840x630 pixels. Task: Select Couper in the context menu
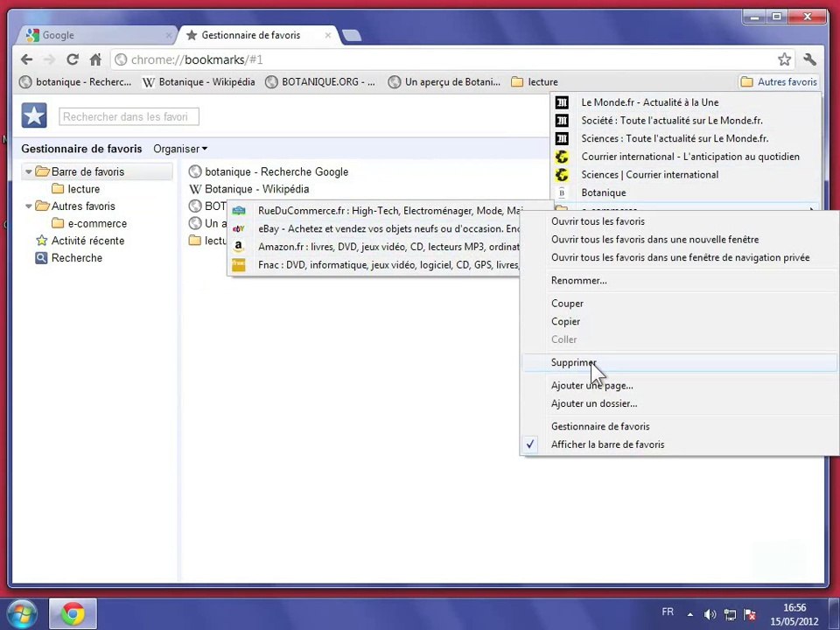tap(679, 304)
